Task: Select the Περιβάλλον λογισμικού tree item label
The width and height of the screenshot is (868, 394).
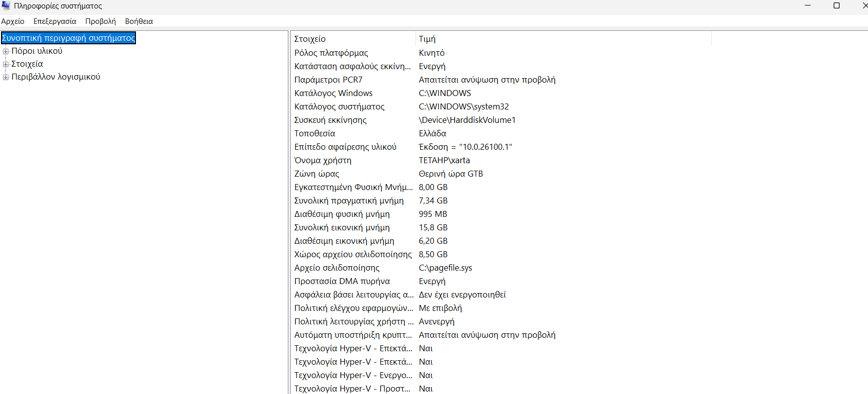Action: tap(56, 77)
